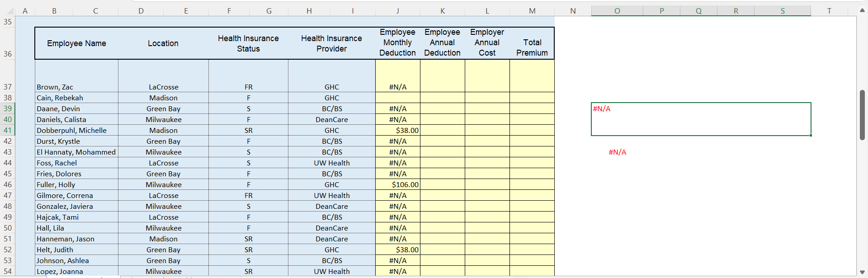The image size is (868, 278).
Task: Select the cell with Dobberpuhl, Michelle
Action: [76, 130]
